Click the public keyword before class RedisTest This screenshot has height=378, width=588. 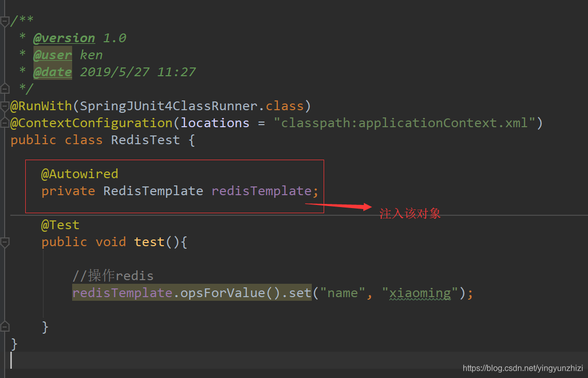(33, 140)
